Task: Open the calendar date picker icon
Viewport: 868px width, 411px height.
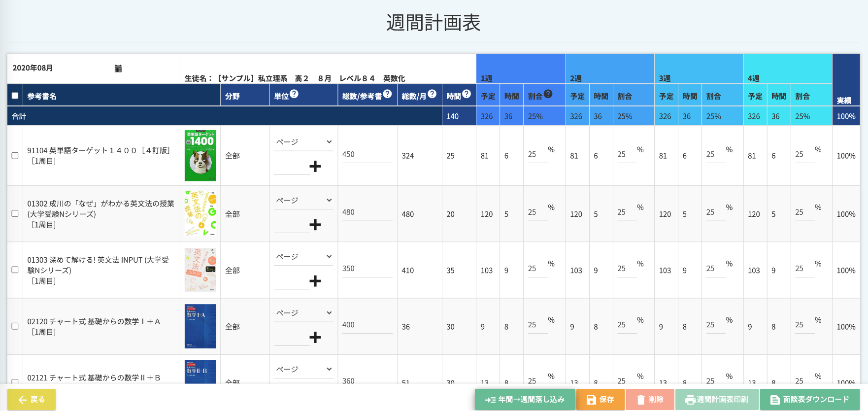Action: 118,68
